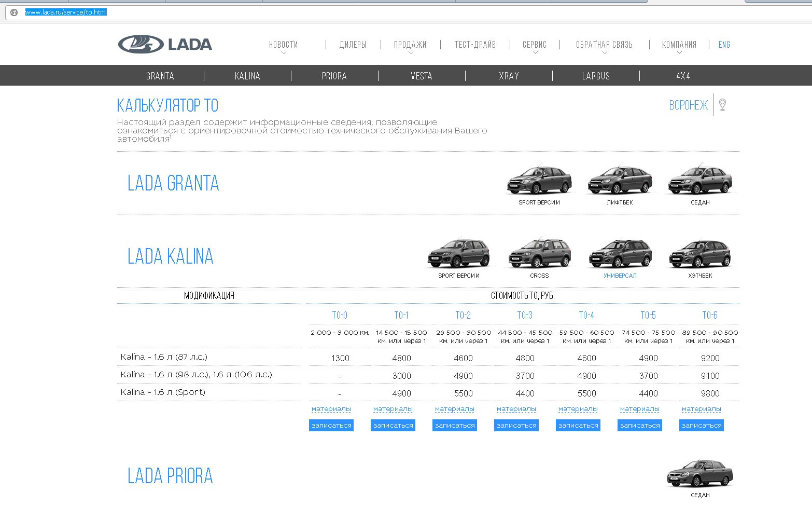Select Priora Седан car image
The height and width of the screenshot is (506, 812).
click(x=700, y=473)
